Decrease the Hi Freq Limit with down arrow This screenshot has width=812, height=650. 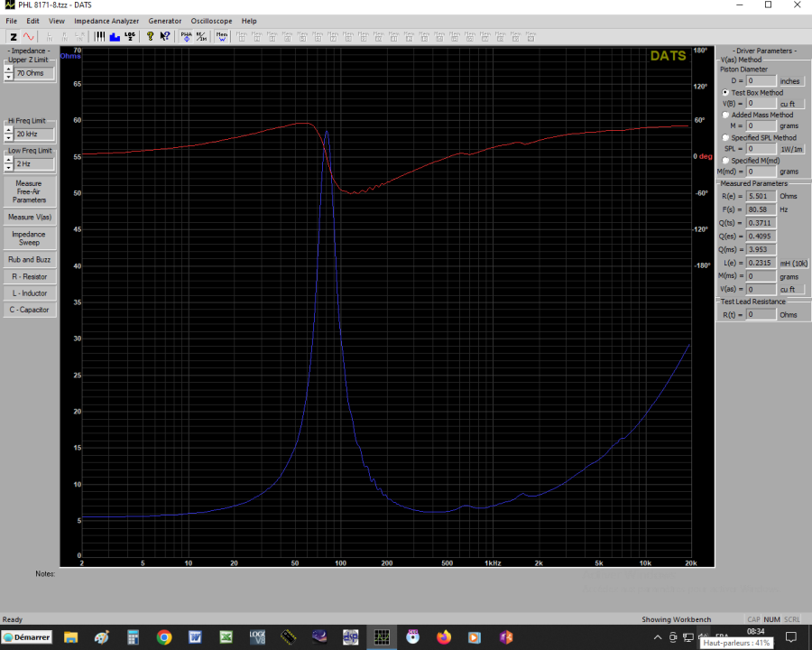(x=9, y=137)
